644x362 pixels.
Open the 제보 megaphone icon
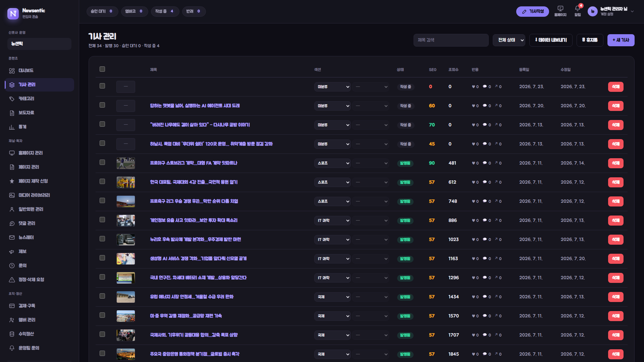pyautogui.click(x=12, y=252)
